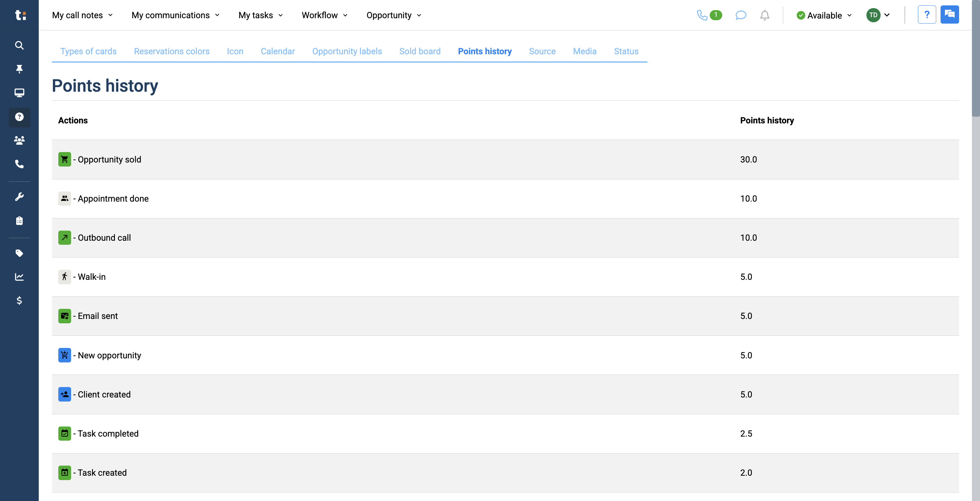The height and width of the screenshot is (501, 980).
Task: Click the search icon in sidebar
Action: (x=19, y=45)
